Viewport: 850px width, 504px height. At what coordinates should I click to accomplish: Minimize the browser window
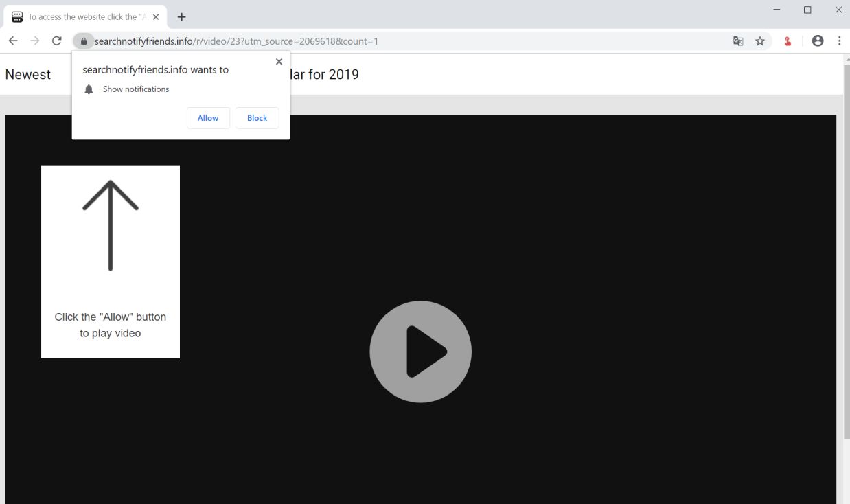(x=777, y=10)
